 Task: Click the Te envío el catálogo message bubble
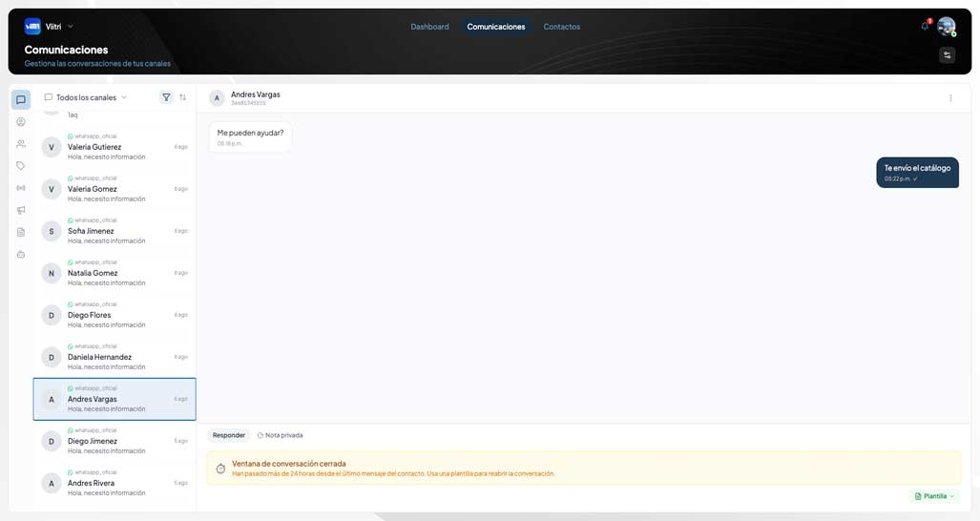917,173
